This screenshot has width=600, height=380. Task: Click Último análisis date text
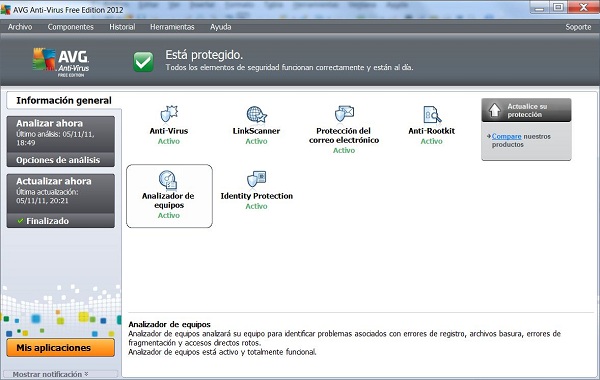point(55,138)
